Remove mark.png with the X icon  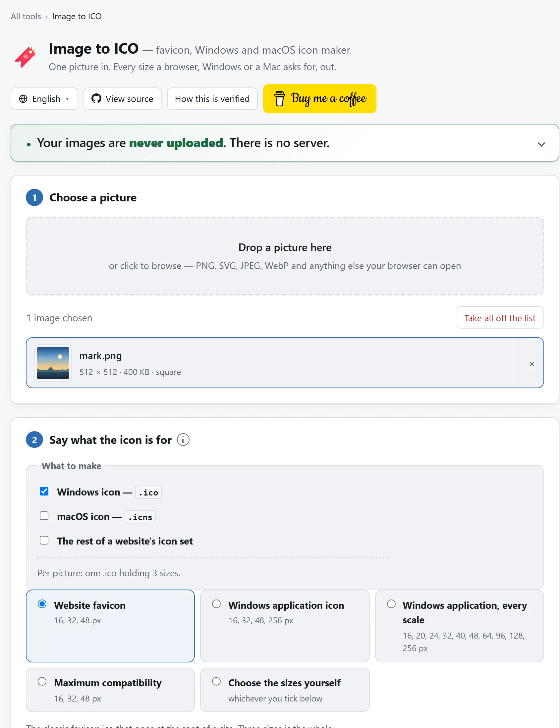[532, 364]
